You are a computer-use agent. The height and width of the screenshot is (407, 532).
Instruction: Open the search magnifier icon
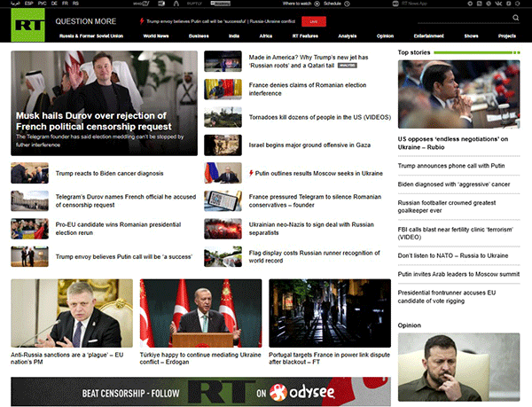tap(516, 18)
